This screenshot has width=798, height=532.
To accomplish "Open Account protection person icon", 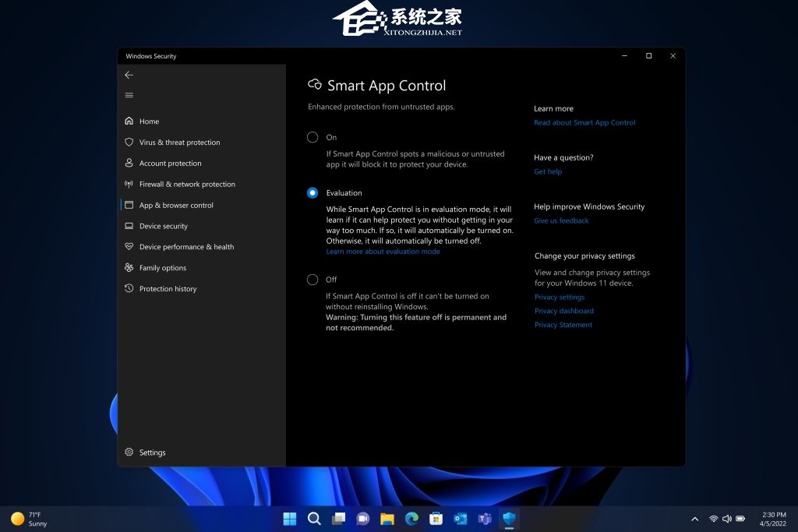I will pos(129,164).
